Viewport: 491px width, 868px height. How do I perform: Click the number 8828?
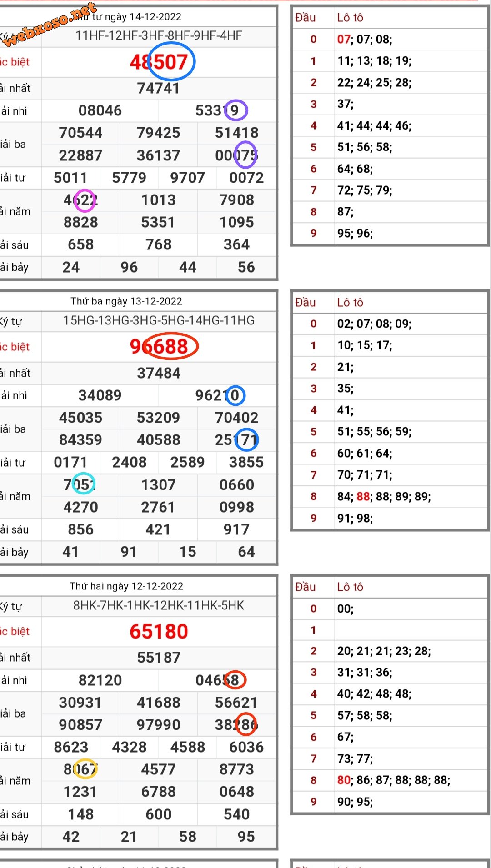coord(80,222)
